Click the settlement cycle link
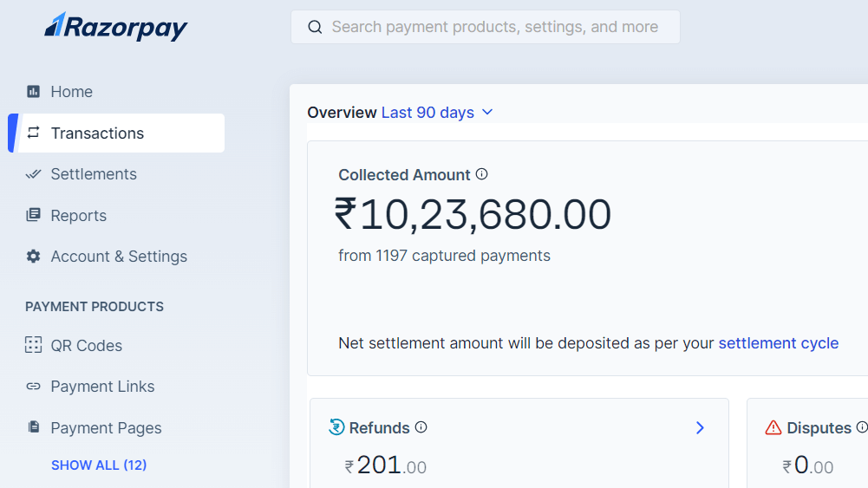 coord(779,343)
